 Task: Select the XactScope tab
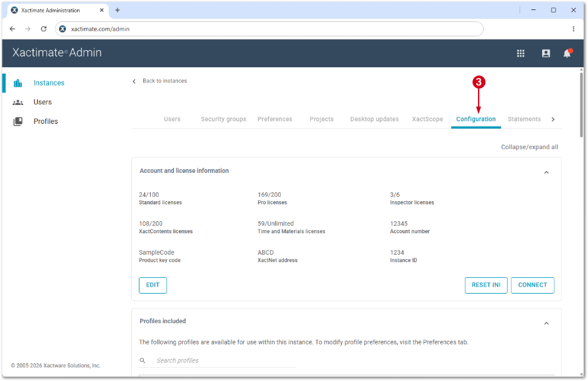pos(428,119)
